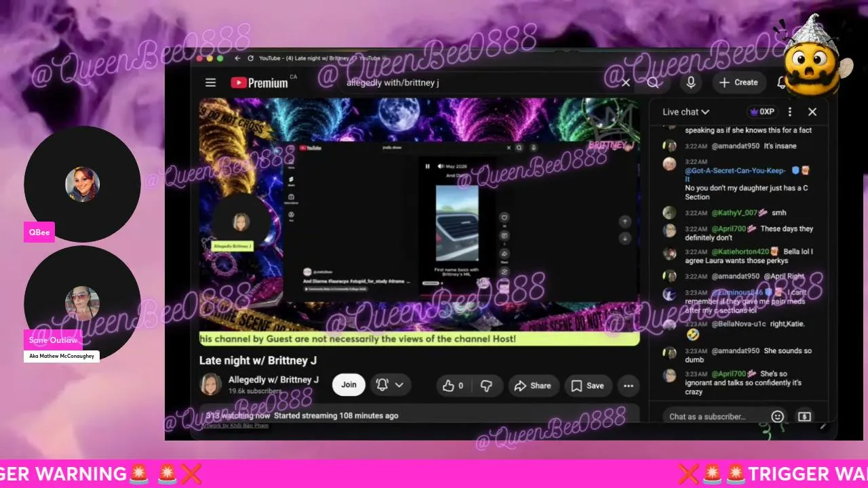Screen dimensions: 868x488
Task: Open the emoji picker in chat
Action: 778,416
